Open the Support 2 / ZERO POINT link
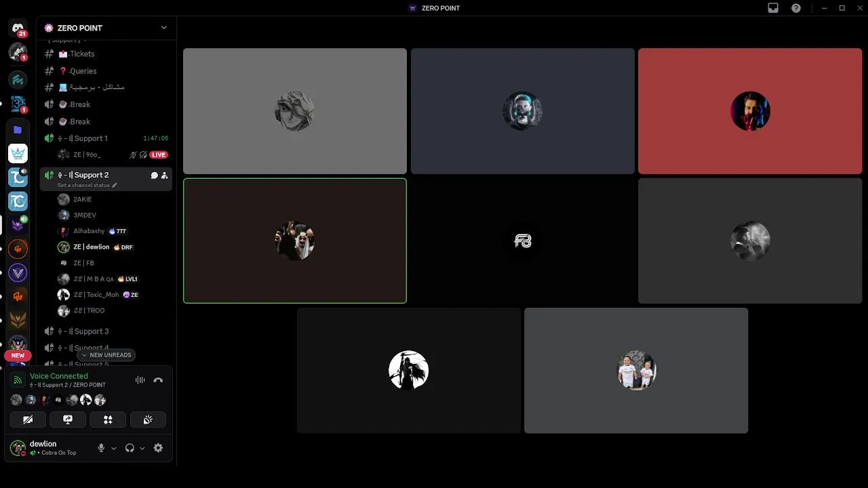The height and width of the screenshot is (488, 868). pyautogui.click(x=68, y=385)
